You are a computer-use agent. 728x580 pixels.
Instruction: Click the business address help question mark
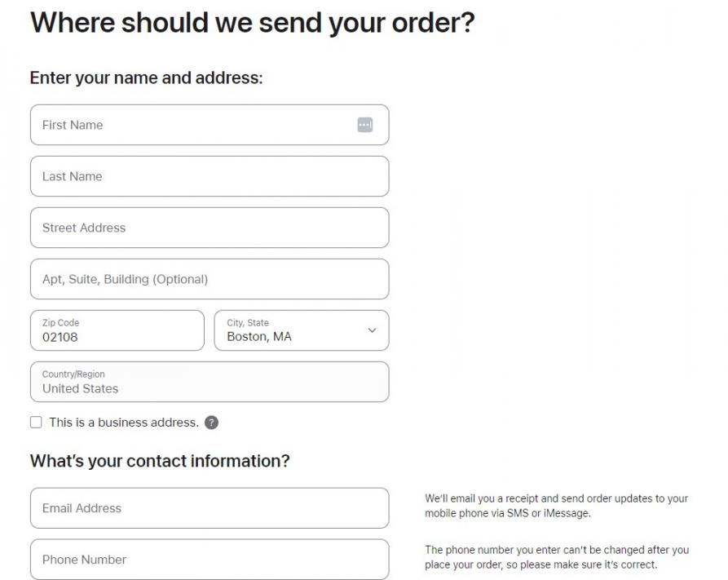tap(211, 423)
